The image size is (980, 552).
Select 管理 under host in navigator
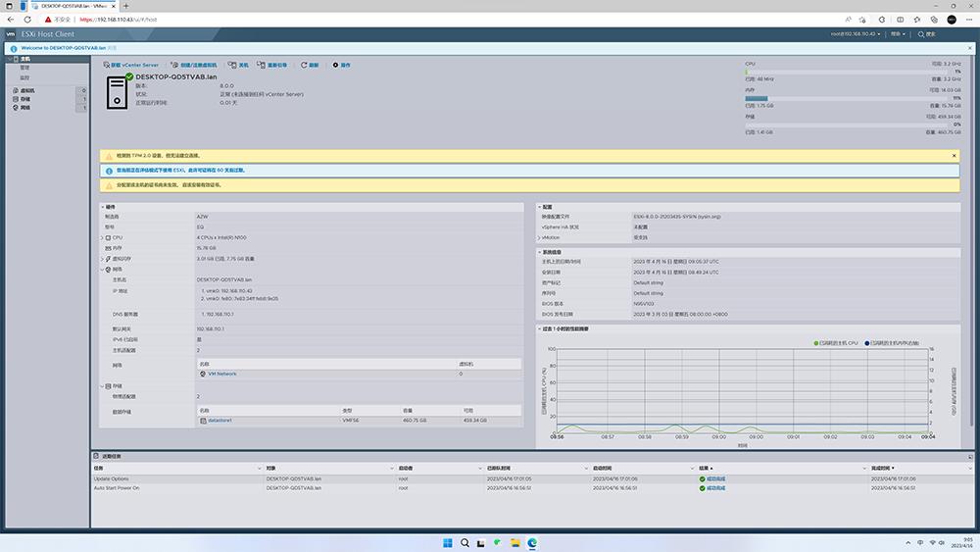click(x=24, y=68)
